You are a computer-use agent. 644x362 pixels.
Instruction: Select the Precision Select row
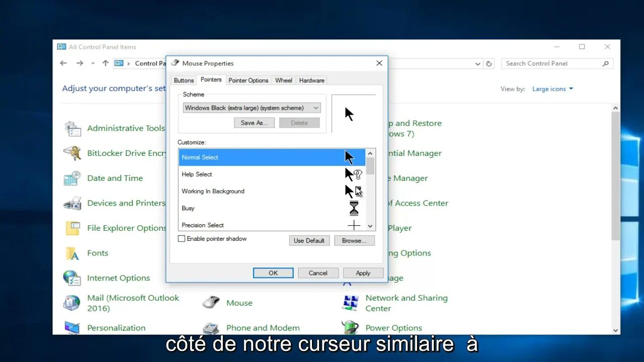pyautogui.click(x=272, y=224)
